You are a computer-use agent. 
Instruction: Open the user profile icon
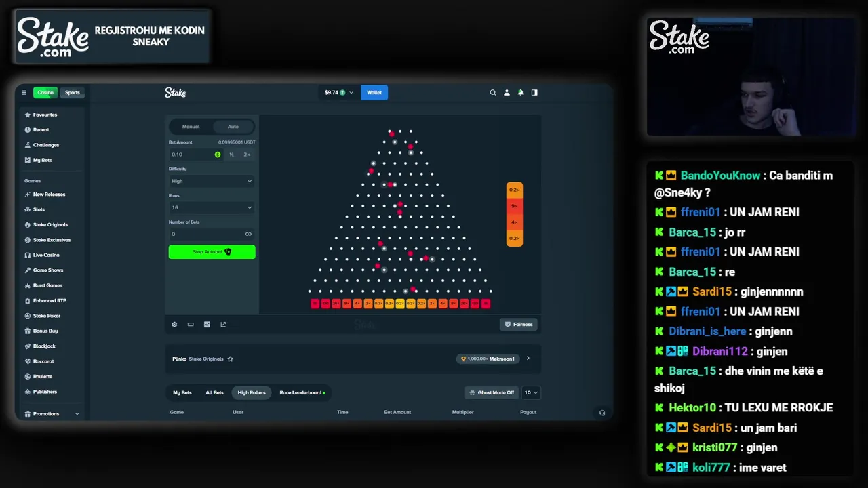point(507,92)
